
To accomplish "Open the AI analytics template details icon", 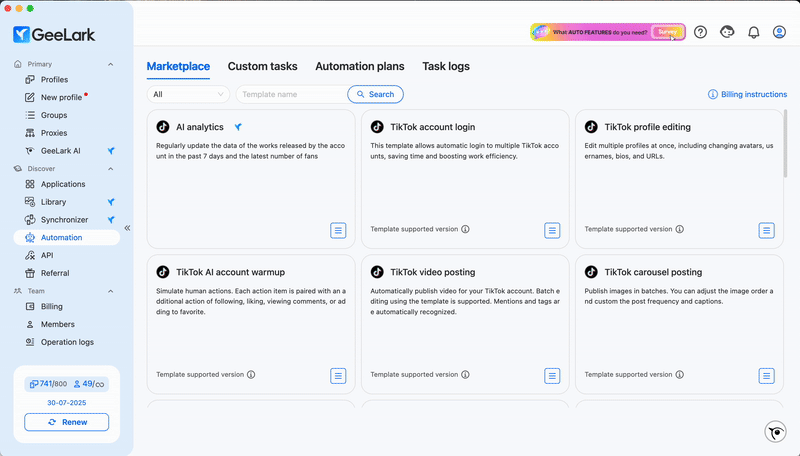I will [x=338, y=231].
